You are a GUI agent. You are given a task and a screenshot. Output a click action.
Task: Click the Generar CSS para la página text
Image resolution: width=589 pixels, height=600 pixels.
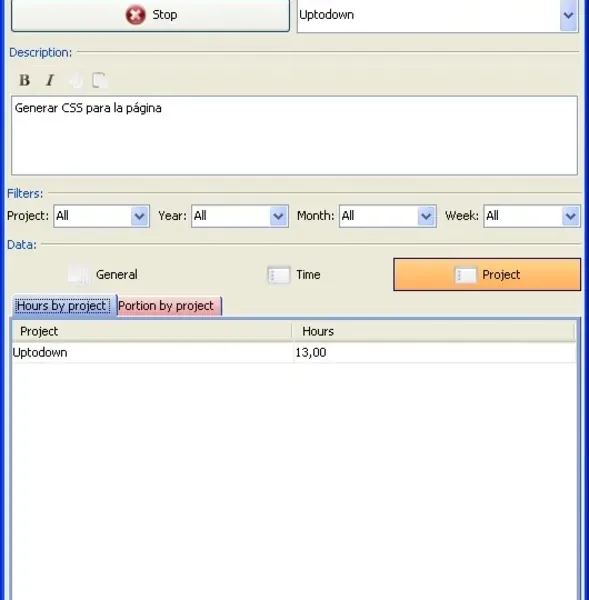(88, 108)
